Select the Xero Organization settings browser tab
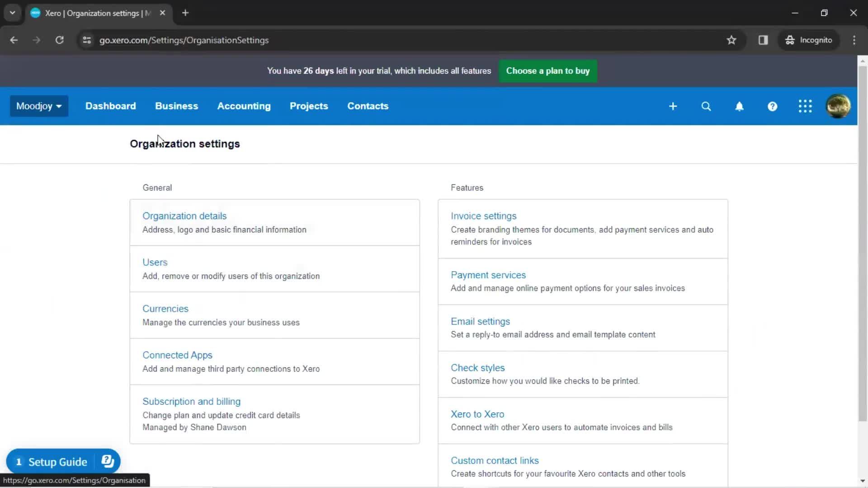The height and width of the screenshot is (488, 868). 98,13
